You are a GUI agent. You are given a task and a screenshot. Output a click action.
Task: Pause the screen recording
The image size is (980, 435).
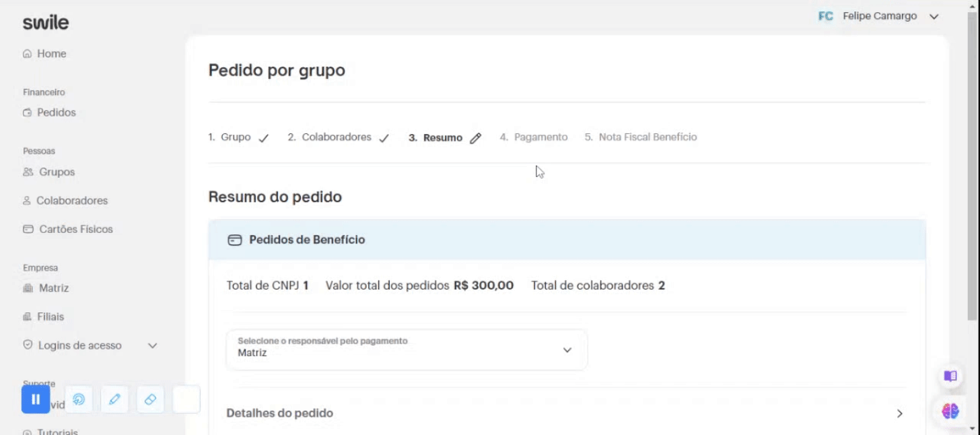point(36,399)
